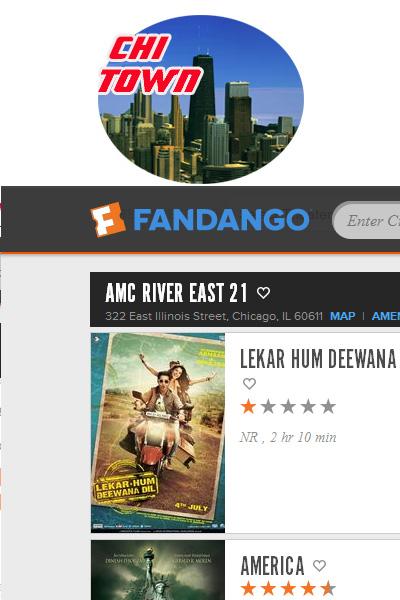Open the Fandango wordmark home link
The image size is (400, 600).
point(221,220)
